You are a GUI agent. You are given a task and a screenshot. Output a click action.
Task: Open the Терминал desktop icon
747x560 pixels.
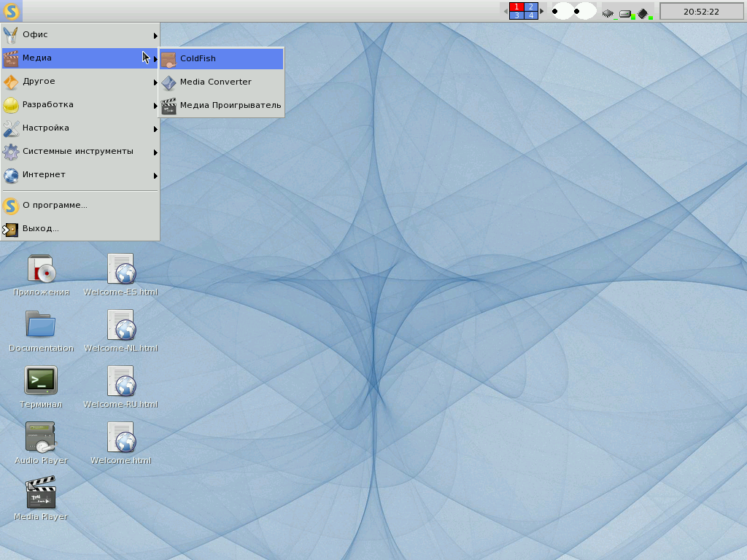41,381
